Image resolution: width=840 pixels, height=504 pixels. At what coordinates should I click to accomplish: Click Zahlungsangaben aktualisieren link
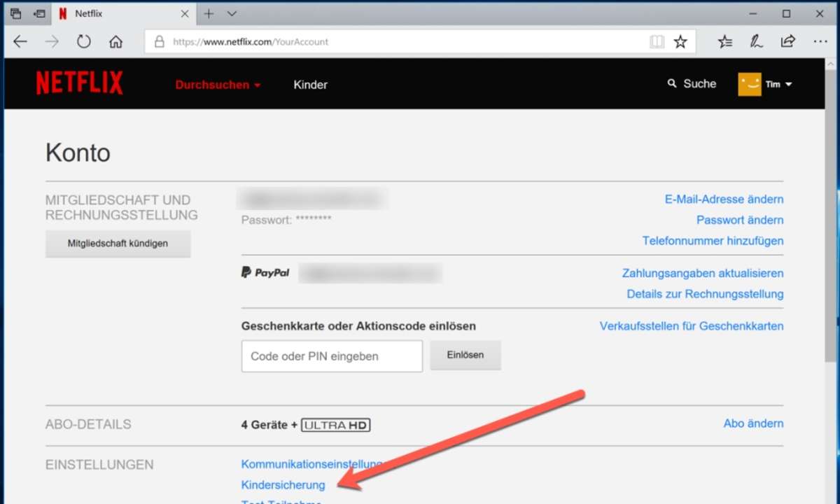(x=703, y=273)
